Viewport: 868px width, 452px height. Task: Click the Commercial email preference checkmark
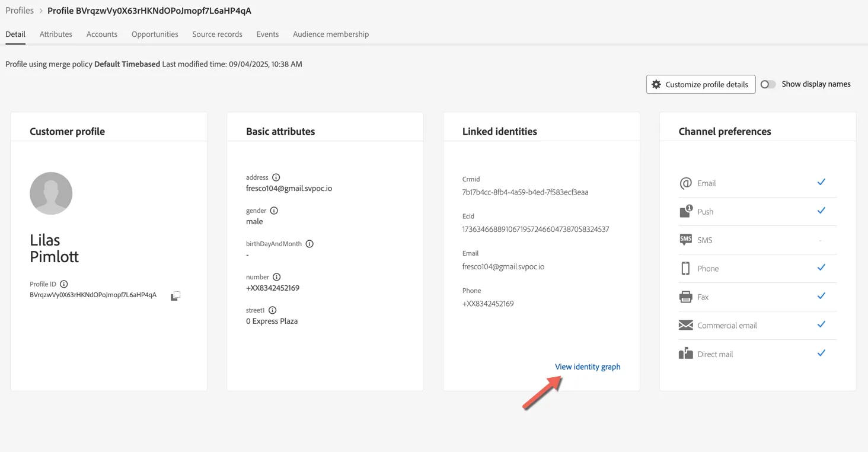click(821, 324)
